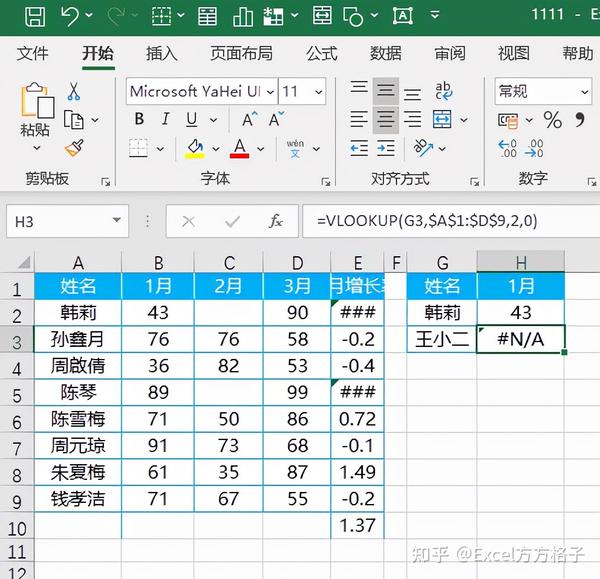
Task: Toggle middle vertical alignment
Action: pos(386,91)
